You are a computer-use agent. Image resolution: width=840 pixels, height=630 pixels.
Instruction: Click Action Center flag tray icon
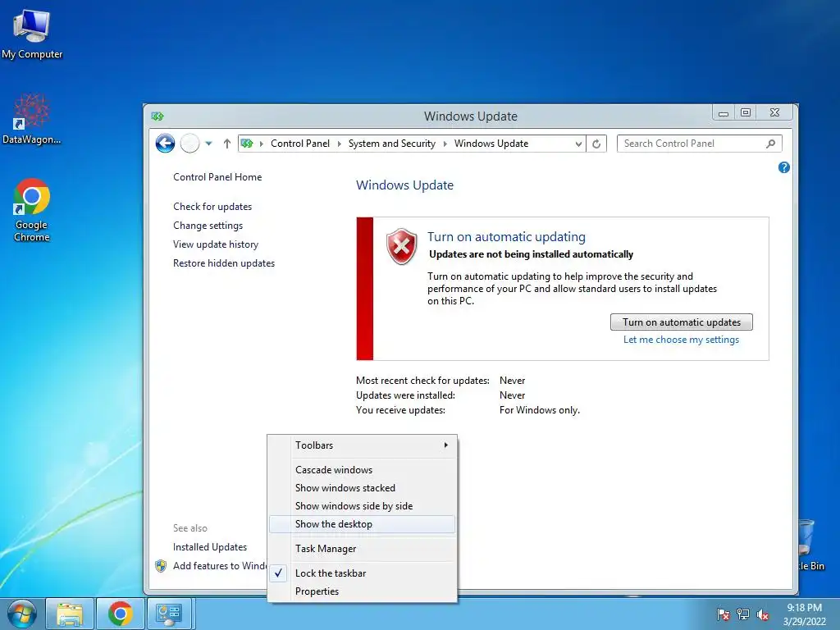[724, 614]
